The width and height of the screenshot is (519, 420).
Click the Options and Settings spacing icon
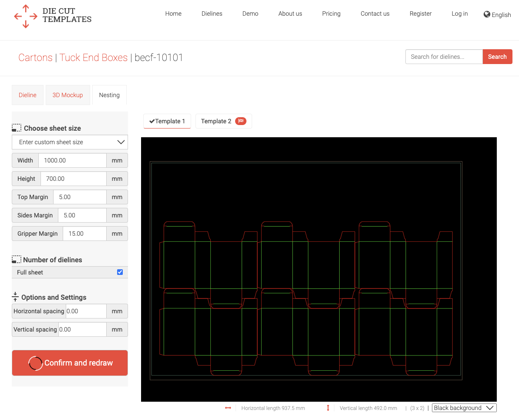(x=15, y=297)
